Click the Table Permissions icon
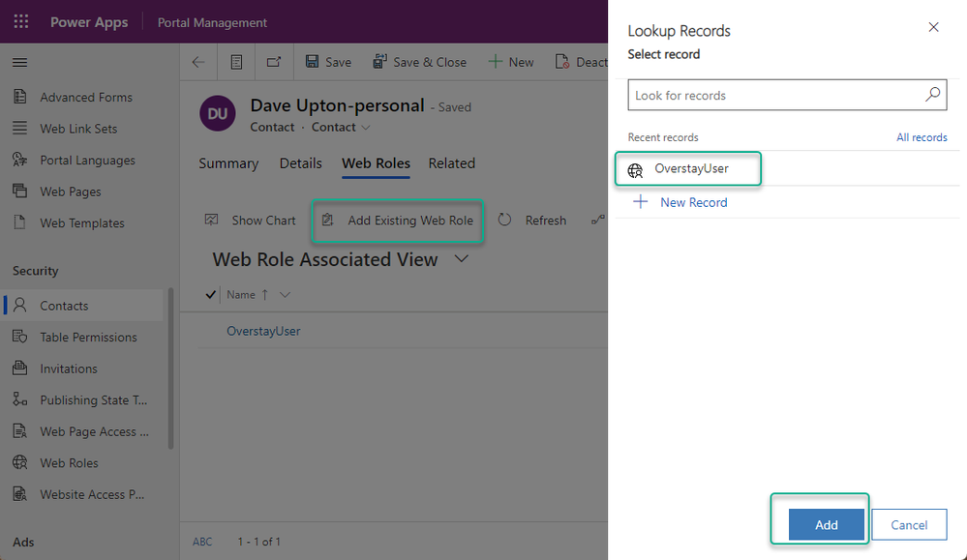The height and width of the screenshot is (560, 967). click(x=19, y=337)
